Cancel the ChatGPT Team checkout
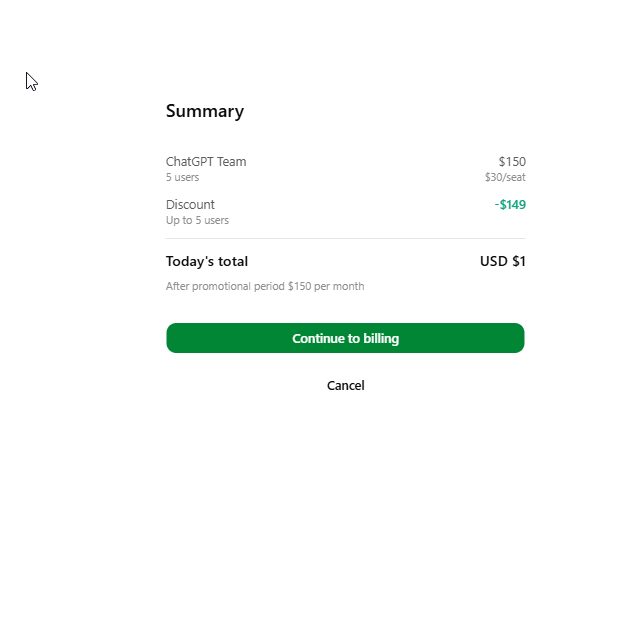This screenshot has width=630, height=622. (x=346, y=386)
